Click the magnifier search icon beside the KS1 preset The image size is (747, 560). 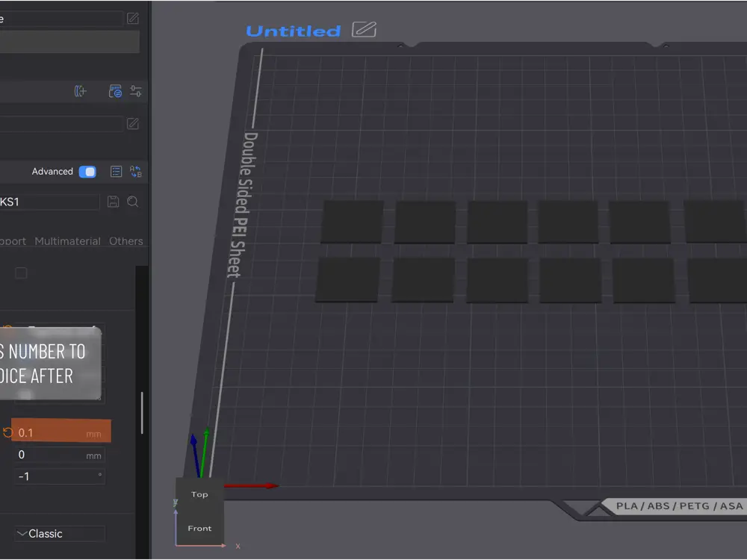(133, 202)
